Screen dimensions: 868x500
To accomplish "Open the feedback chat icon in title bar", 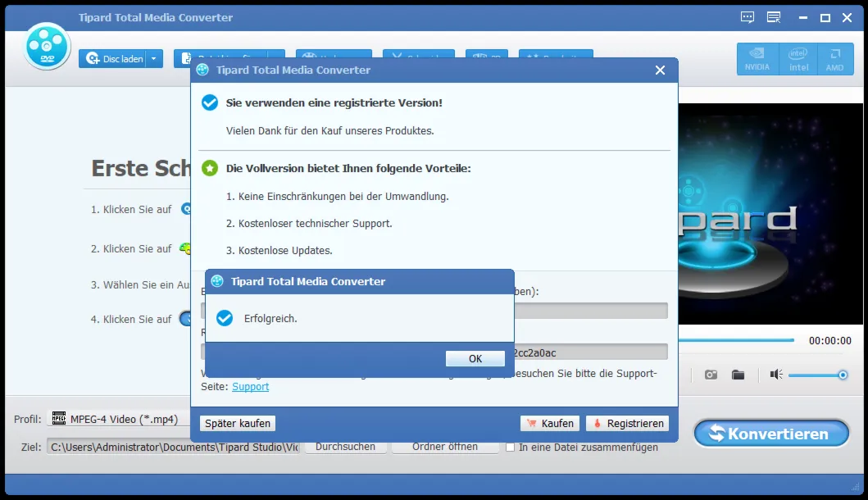I will pos(748,17).
